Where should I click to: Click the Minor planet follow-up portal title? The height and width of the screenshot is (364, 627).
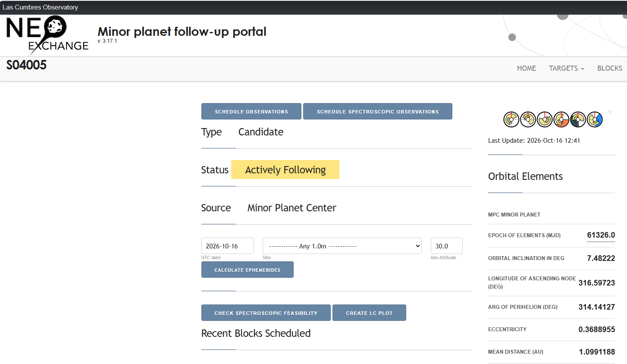point(182,31)
